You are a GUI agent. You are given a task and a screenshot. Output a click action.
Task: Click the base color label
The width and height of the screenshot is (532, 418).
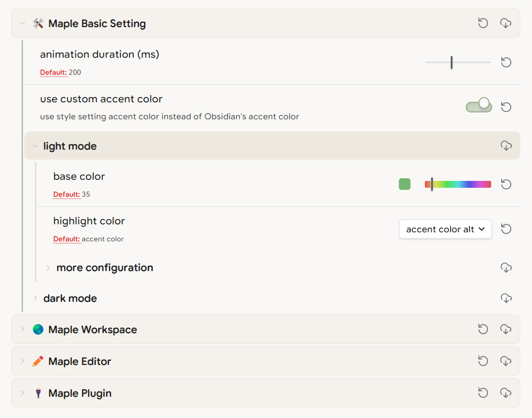pos(79,177)
